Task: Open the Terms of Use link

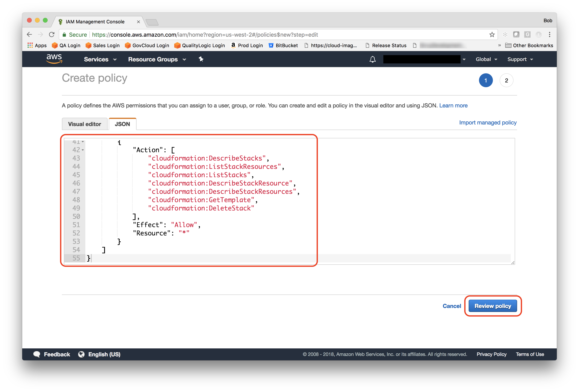Action: (530, 354)
